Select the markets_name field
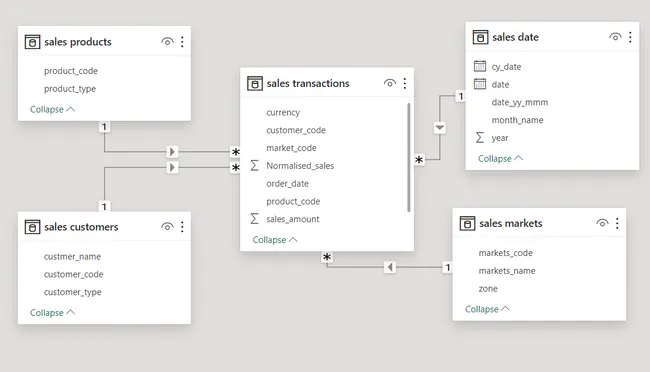This screenshot has width=650, height=372. tap(507, 271)
